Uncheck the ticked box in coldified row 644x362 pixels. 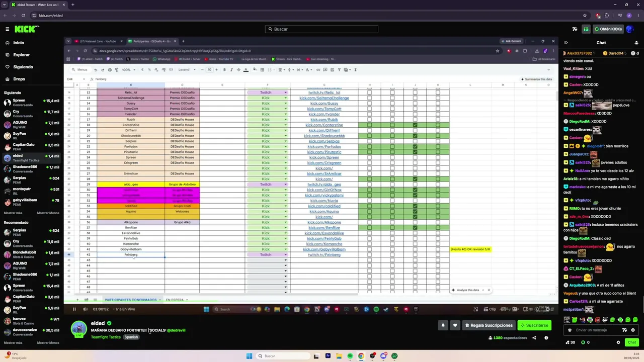coord(415,206)
